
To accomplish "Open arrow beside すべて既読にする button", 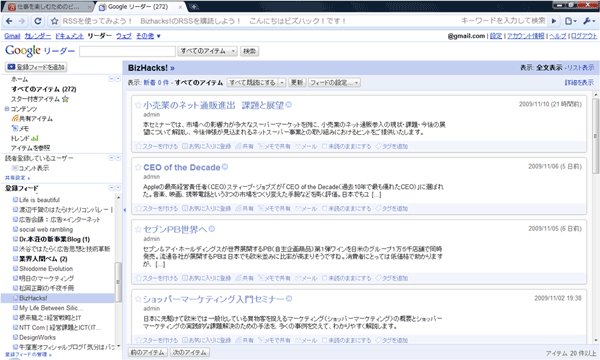I will [x=282, y=83].
